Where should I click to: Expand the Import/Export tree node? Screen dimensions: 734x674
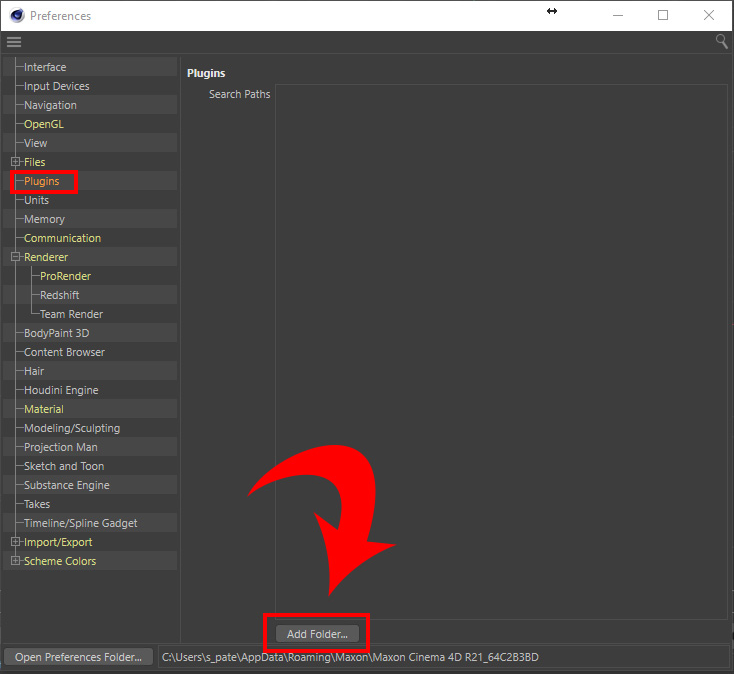15,542
